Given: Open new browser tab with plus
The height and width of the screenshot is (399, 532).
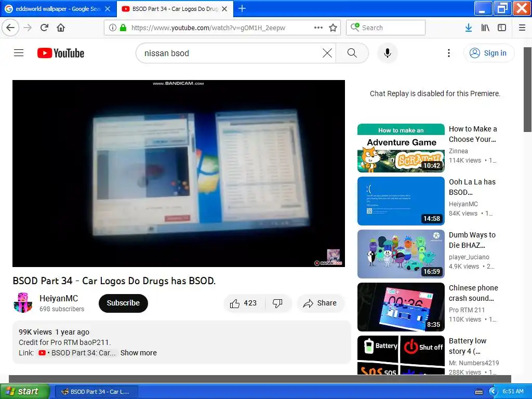Looking at the screenshot, I should click(x=242, y=8).
